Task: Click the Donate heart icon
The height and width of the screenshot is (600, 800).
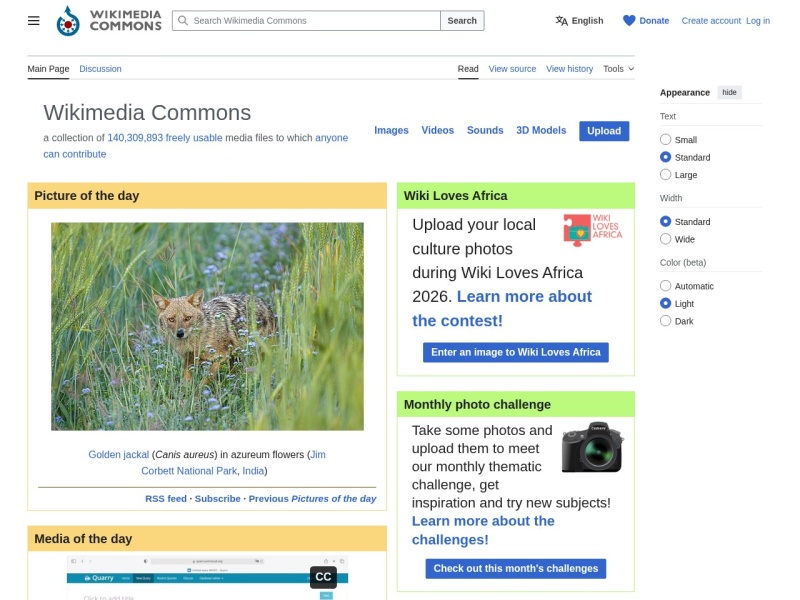Action: click(629, 20)
